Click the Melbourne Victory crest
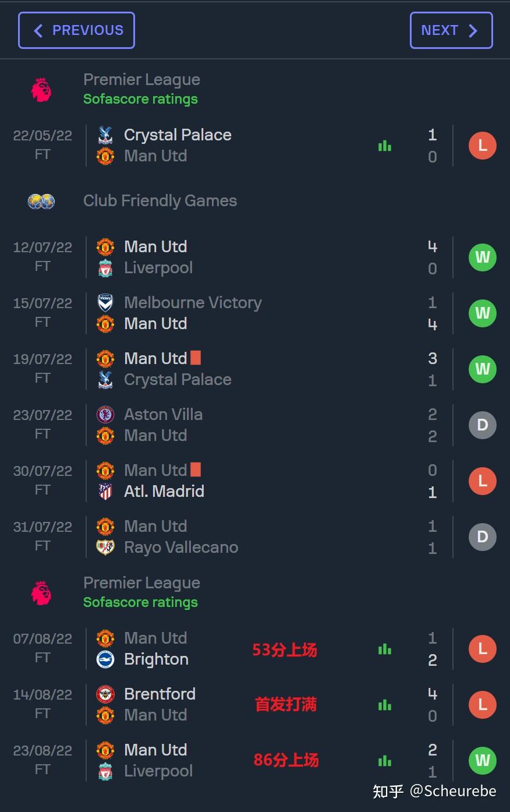The height and width of the screenshot is (812, 510). click(x=105, y=303)
